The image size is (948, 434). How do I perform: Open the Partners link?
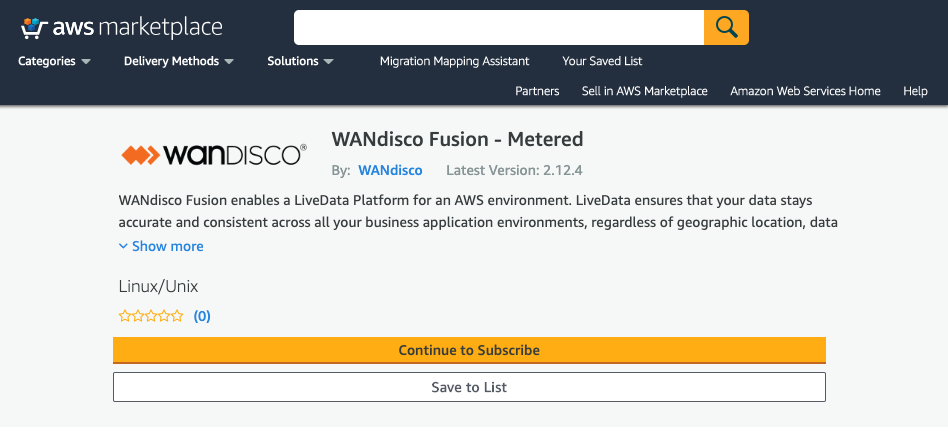pos(537,91)
